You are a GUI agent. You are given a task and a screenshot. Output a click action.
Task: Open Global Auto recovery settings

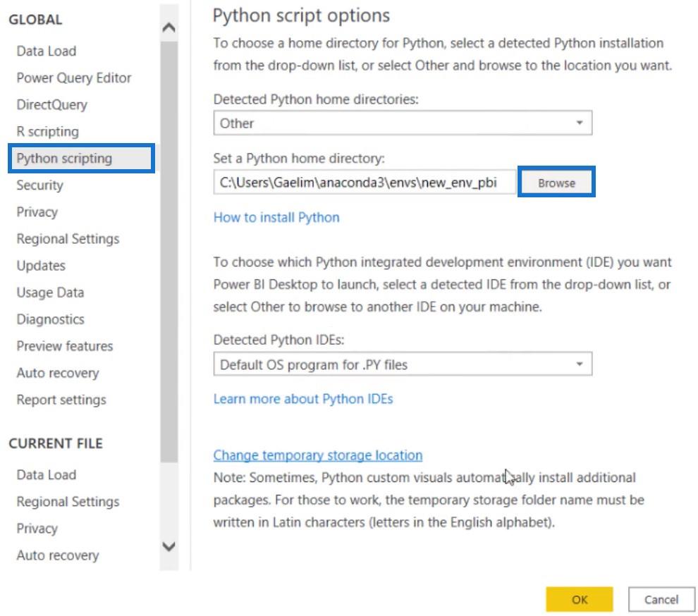click(58, 373)
